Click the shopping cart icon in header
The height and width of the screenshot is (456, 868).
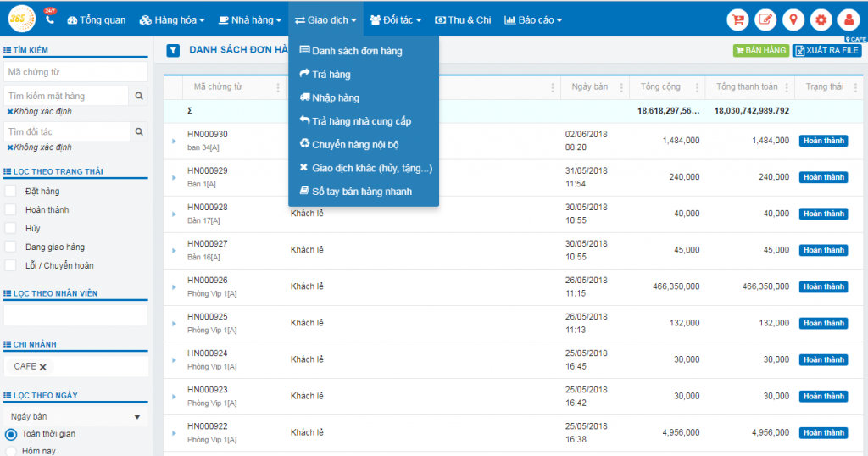[x=738, y=19]
